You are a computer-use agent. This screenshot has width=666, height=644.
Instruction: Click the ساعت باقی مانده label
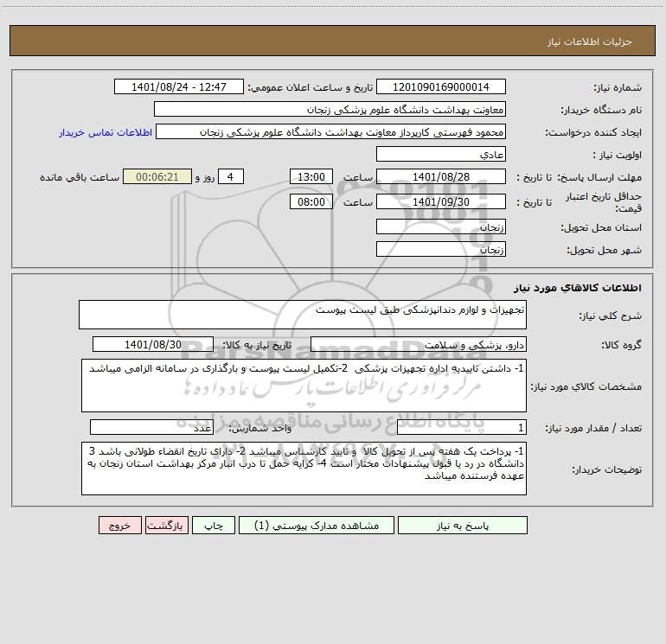[x=80, y=177]
